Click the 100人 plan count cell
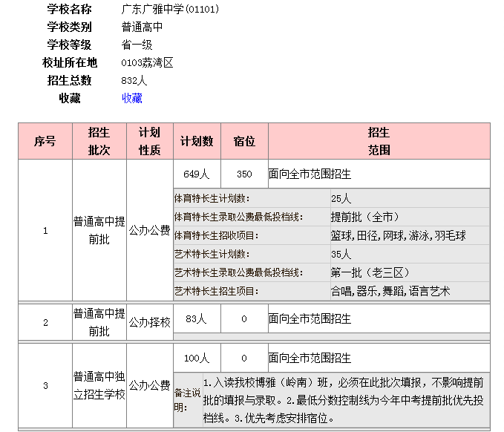The image size is (504, 432). click(x=197, y=358)
